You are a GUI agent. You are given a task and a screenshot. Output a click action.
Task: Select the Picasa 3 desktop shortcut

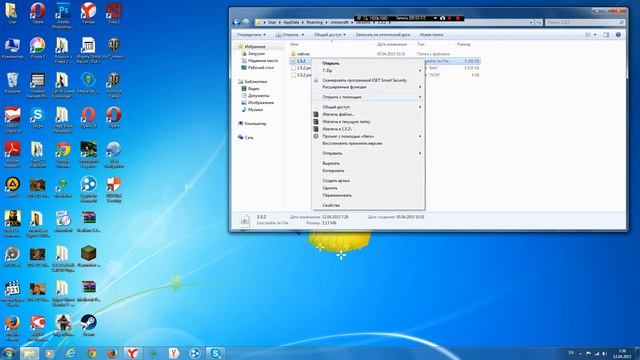[x=38, y=48]
